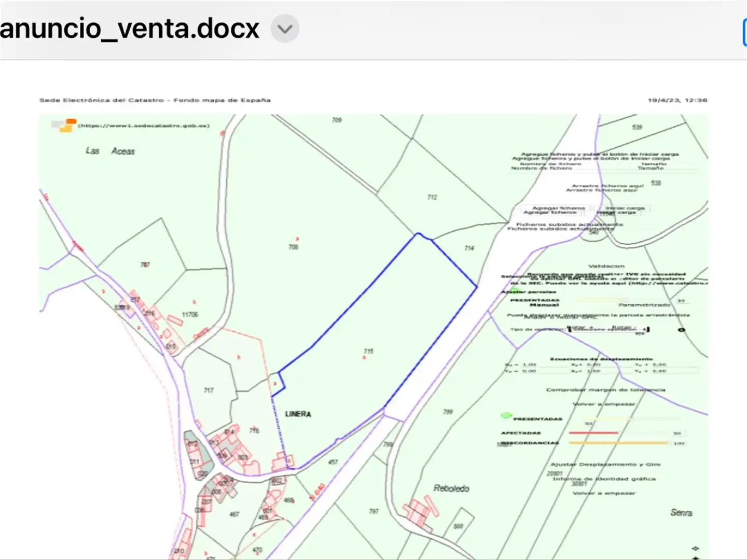Click parcel number 470
The image size is (747, 560).
coord(257,550)
